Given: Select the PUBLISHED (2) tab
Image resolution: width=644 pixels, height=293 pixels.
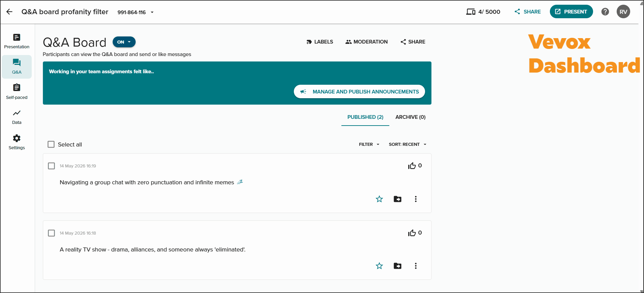Looking at the screenshot, I should (365, 117).
